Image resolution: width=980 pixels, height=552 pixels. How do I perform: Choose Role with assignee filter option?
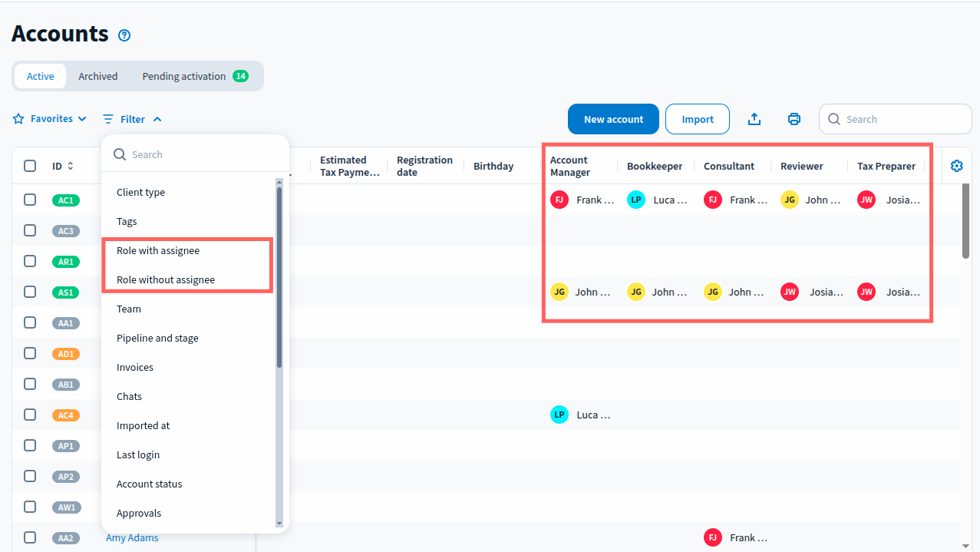click(158, 251)
